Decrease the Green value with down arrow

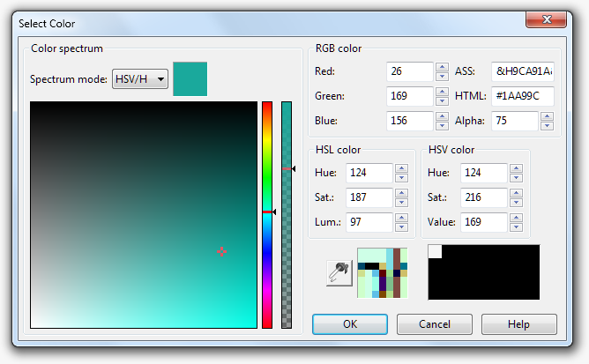pyautogui.click(x=442, y=101)
